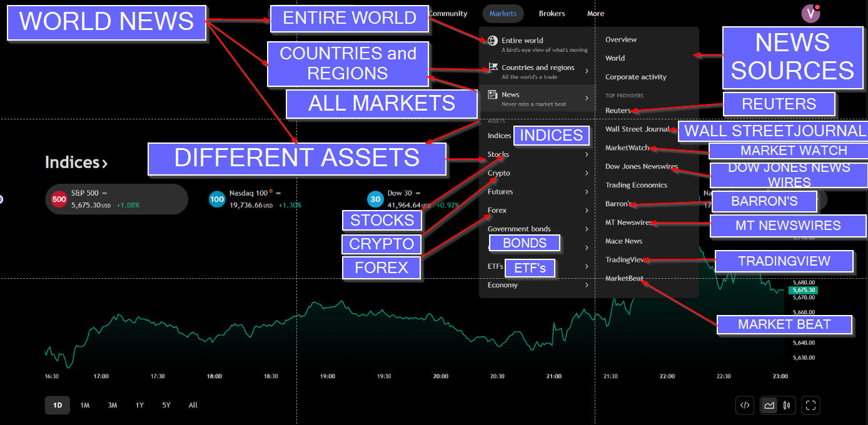Open the embed code icon below the chart
868x425 pixels.
(745, 405)
